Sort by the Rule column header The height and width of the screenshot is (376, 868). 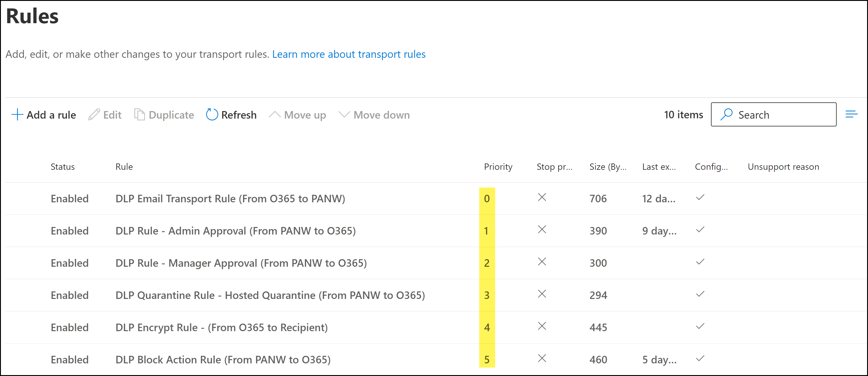(124, 166)
